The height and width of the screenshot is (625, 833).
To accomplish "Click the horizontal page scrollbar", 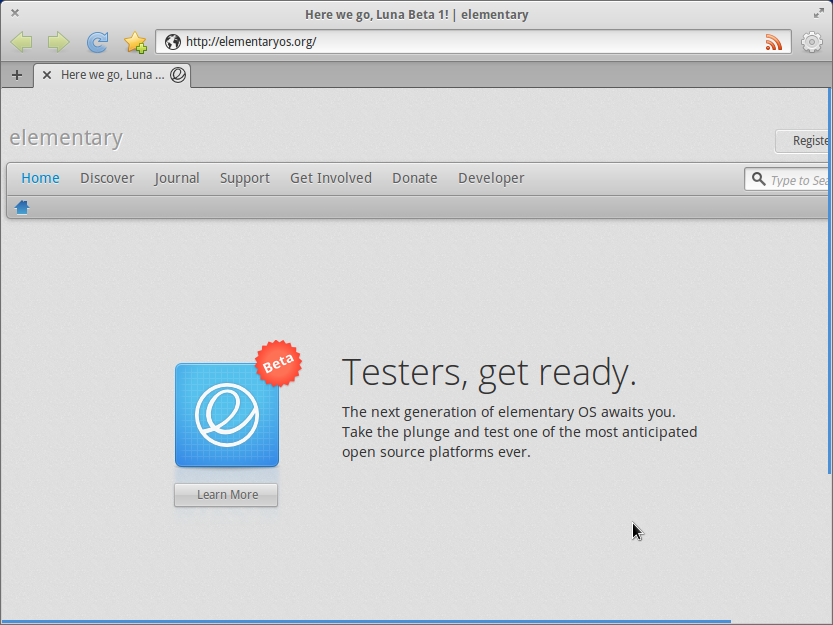I will coord(366,622).
